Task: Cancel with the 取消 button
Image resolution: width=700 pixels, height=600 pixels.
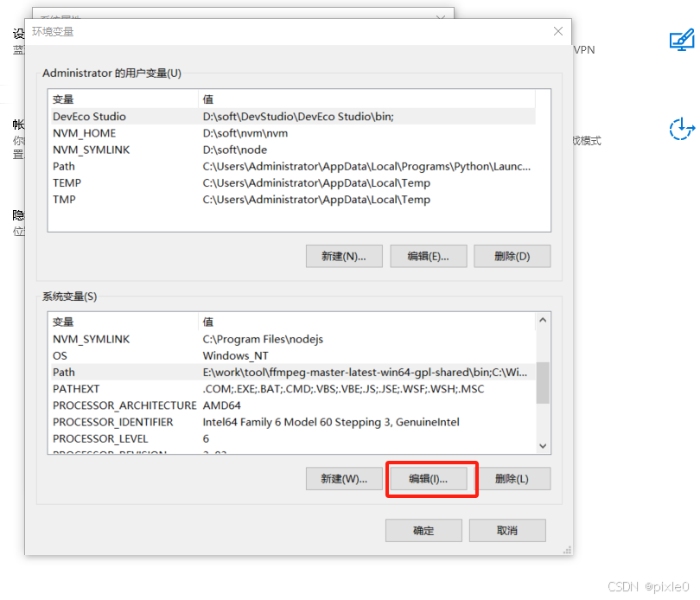Action: 507,530
